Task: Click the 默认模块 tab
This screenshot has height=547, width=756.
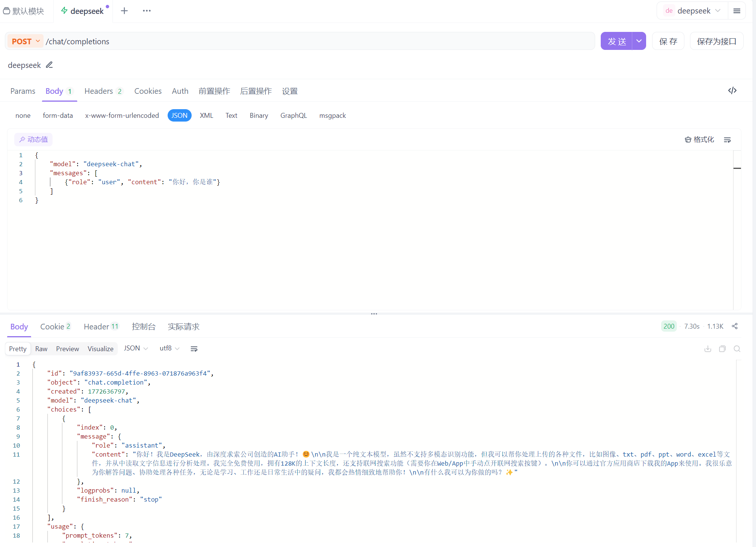Action: click(24, 11)
